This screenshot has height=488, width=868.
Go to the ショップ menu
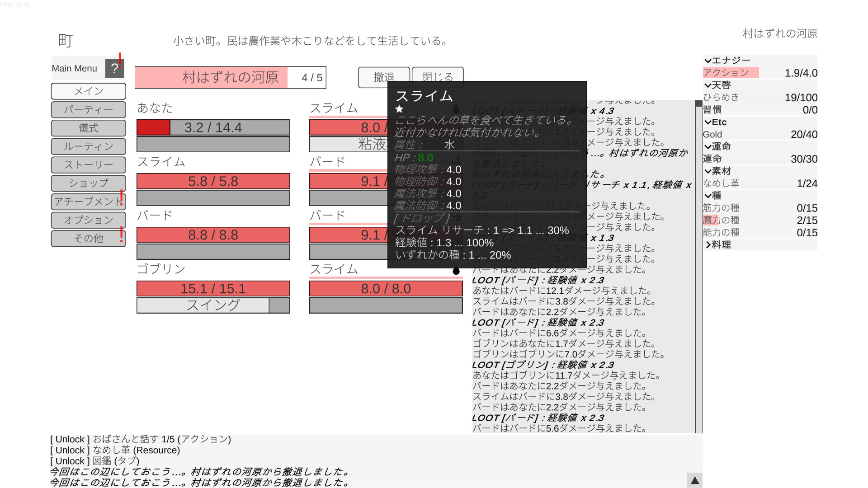tap(89, 183)
